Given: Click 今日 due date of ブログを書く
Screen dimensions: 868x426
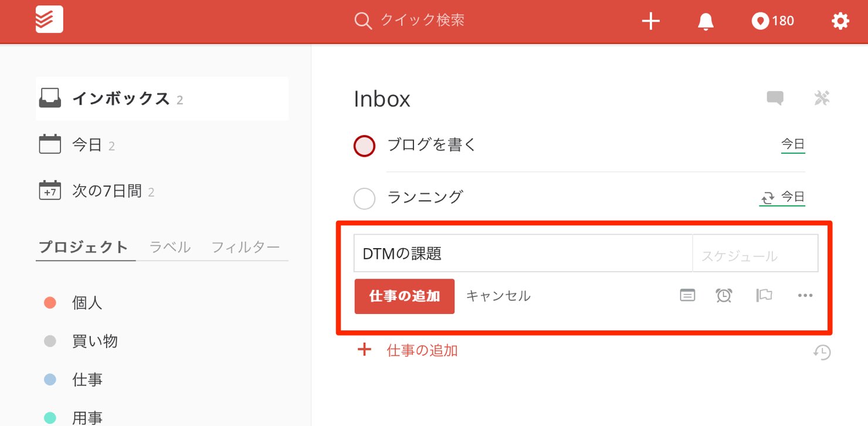Looking at the screenshot, I should click(x=793, y=144).
